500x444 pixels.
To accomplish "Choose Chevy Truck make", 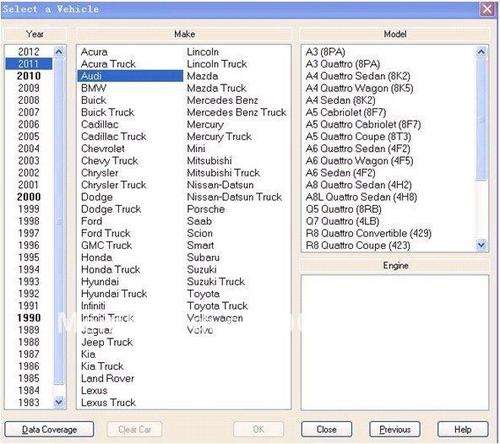I will (x=109, y=161).
